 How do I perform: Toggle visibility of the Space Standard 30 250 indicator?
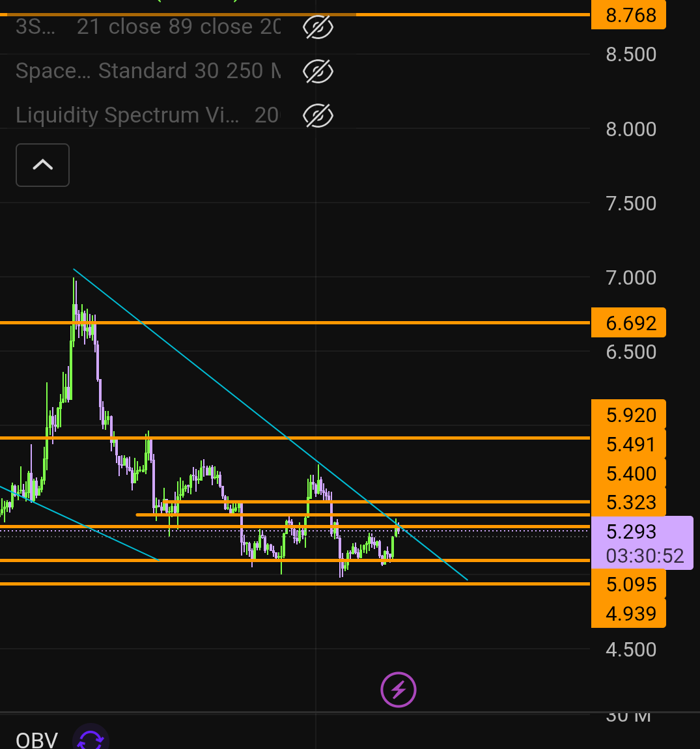click(x=318, y=71)
